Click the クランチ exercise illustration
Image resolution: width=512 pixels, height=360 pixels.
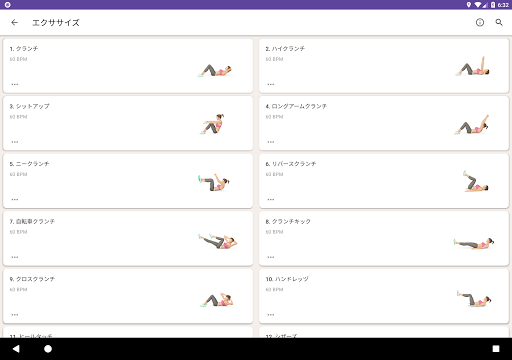tap(215, 70)
